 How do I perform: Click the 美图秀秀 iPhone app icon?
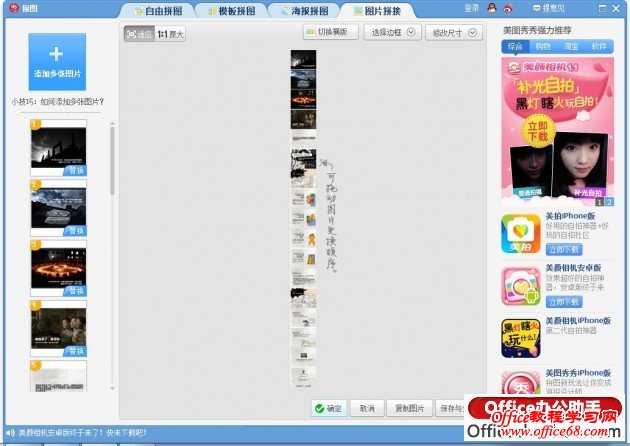(521, 382)
